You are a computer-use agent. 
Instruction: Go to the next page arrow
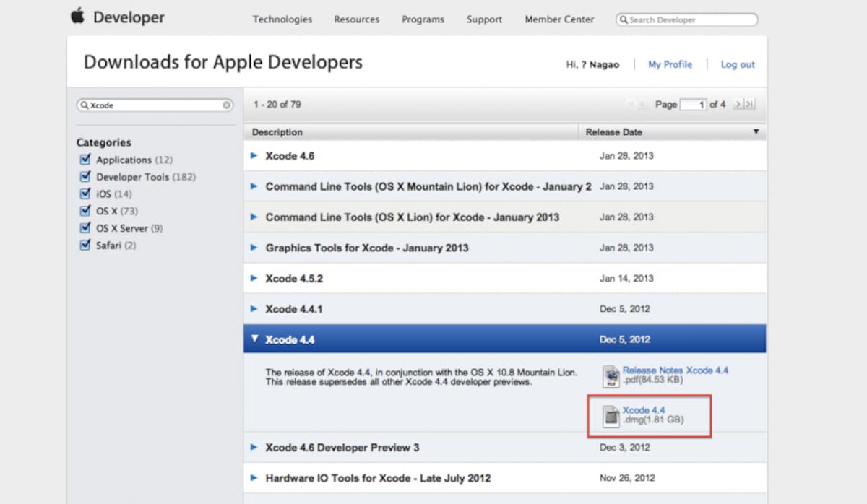coord(738,105)
